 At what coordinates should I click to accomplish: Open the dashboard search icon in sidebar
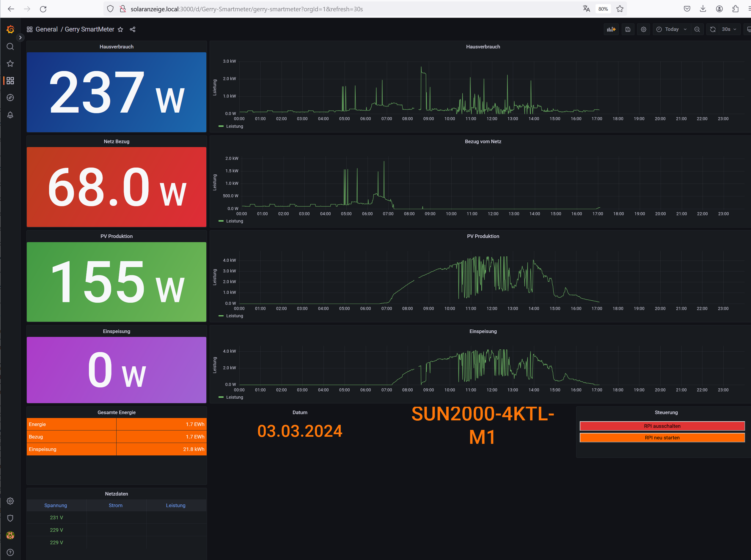coord(10,46)
